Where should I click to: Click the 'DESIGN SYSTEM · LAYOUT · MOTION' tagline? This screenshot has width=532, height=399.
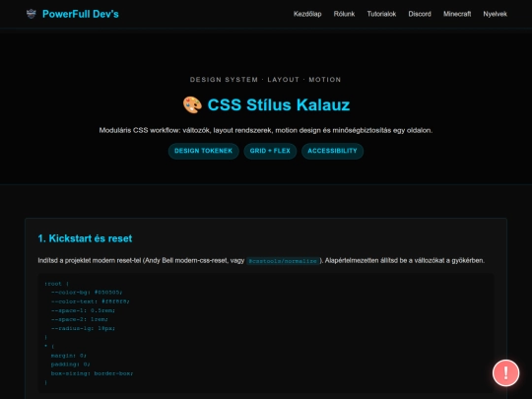(x=266, y=80)
